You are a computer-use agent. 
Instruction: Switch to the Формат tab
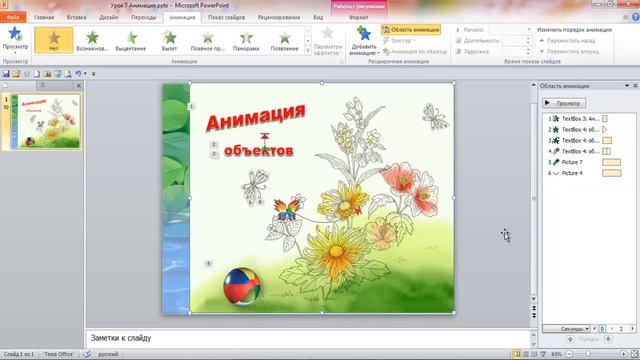point(358,17)
